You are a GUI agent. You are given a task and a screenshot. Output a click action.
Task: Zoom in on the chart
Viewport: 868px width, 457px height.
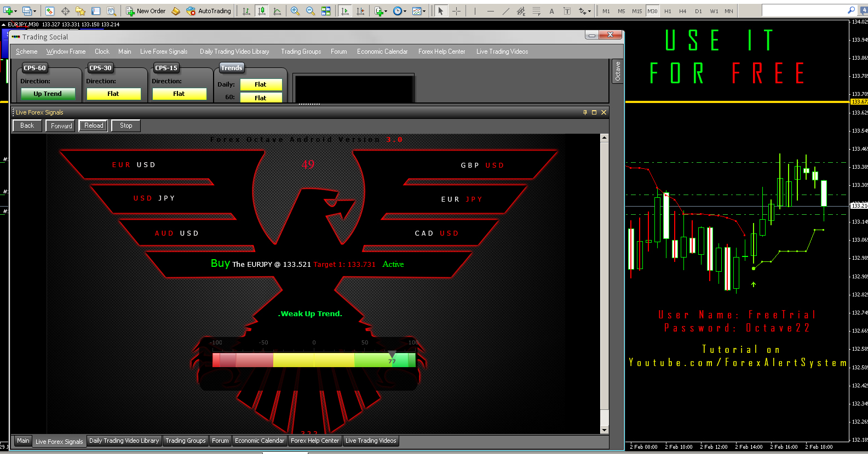point(295,11)
